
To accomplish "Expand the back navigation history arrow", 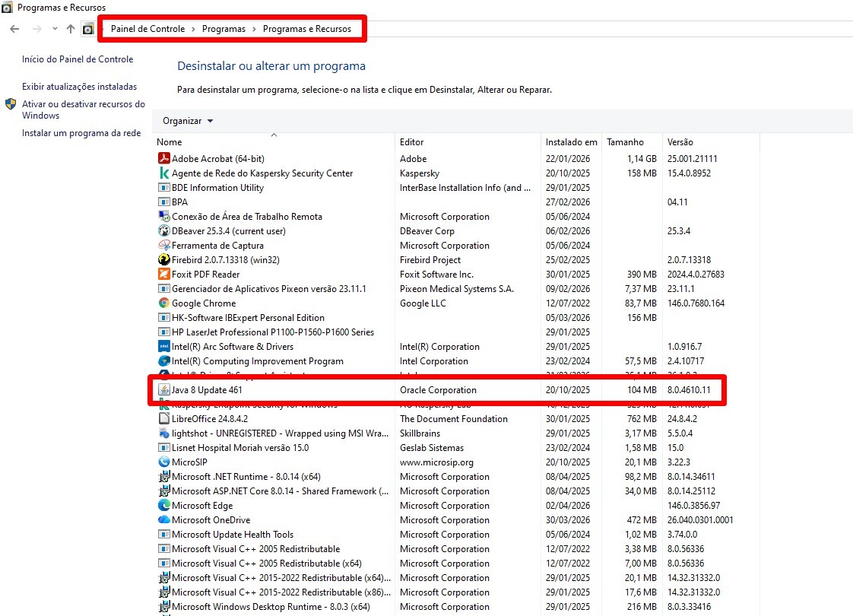I will pos(54,28).
